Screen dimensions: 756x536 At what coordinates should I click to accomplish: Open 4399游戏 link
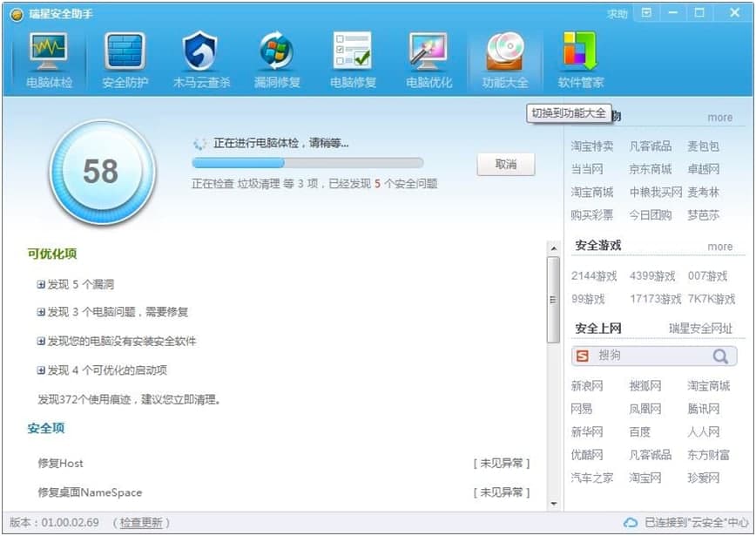tap(651, 276)
